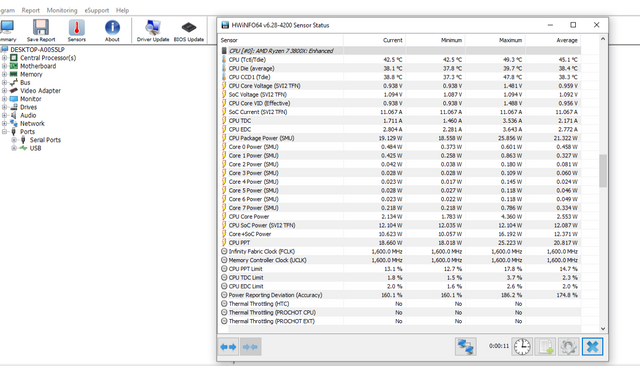The height and width of the screenshot is (366, 640).
Task: Select DESKTOP-A00SSLP root tree item
Action: tap(38, 49)
